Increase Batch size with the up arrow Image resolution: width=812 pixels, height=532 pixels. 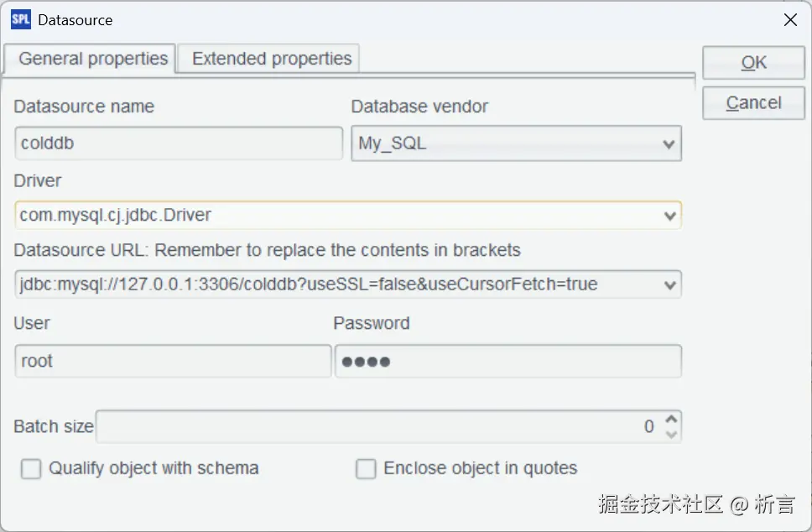point(670,420)
